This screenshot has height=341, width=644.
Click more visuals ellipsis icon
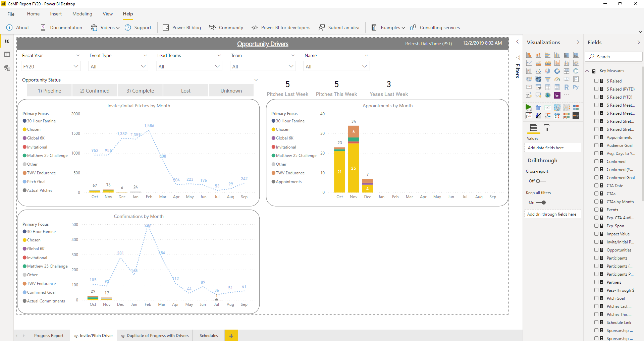(567, 95)
